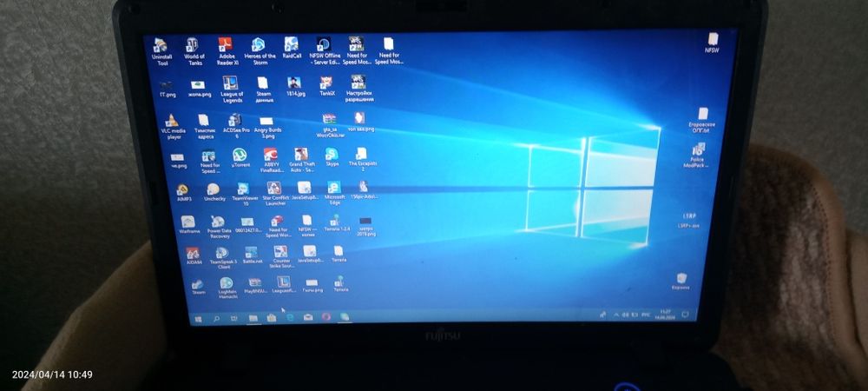Launch World of Tanks from the desktop

(194, 51)
